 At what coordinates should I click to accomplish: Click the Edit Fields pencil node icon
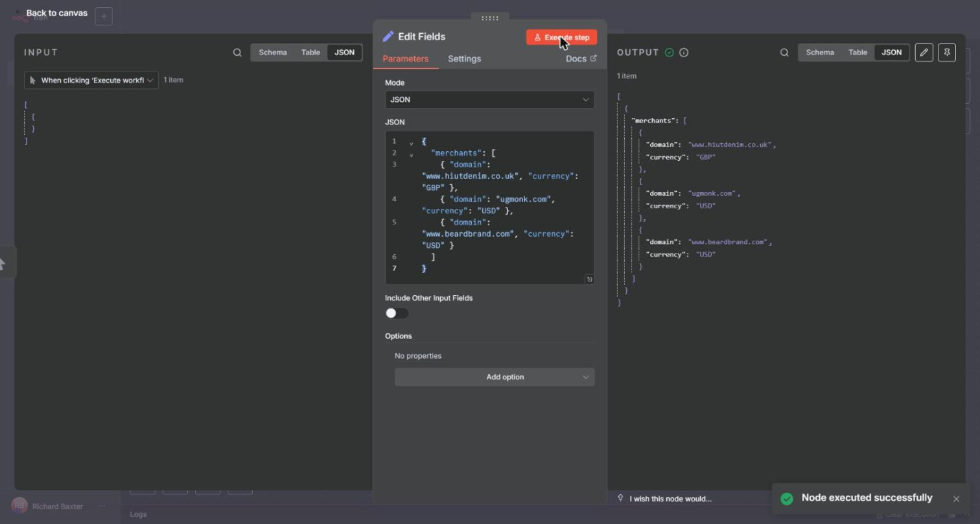(x=388, y=37)
